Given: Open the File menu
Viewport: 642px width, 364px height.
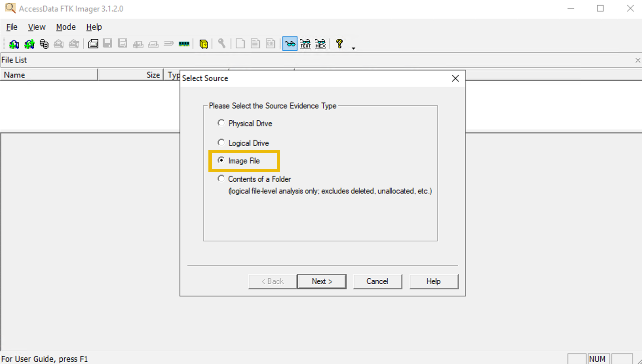Looking at the screenshot, I should 12,27.
